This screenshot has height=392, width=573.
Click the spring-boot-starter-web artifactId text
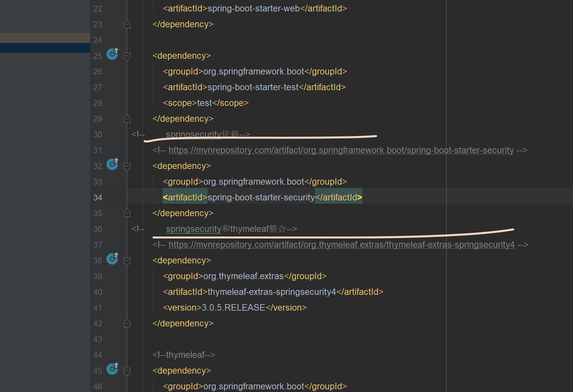coord(254,9)
